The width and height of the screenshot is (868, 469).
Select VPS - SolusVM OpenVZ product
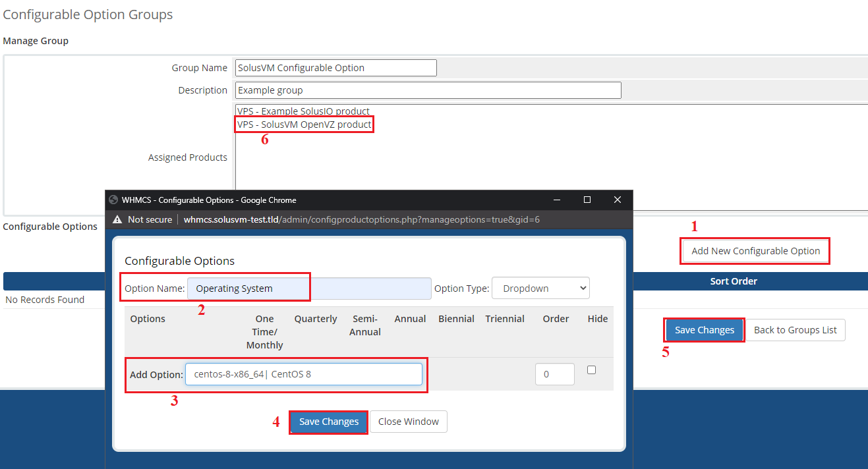coord(304,124)
